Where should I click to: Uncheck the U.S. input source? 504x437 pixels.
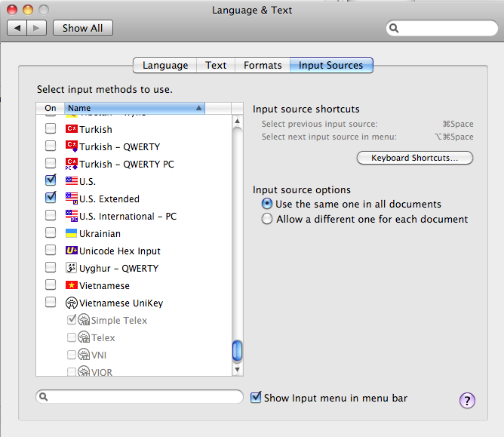pos(51,180)
